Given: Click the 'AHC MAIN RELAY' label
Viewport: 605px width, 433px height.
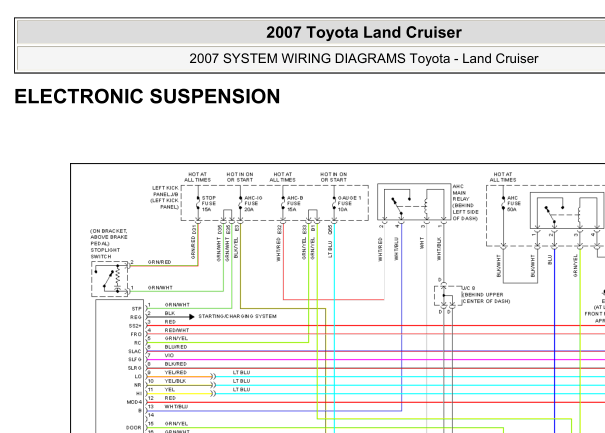Looking at the screenshot, I should tap(461, 193).
